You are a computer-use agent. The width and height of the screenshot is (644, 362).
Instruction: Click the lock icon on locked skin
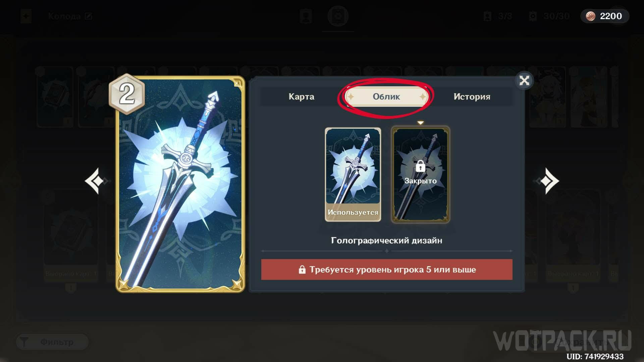420,166
